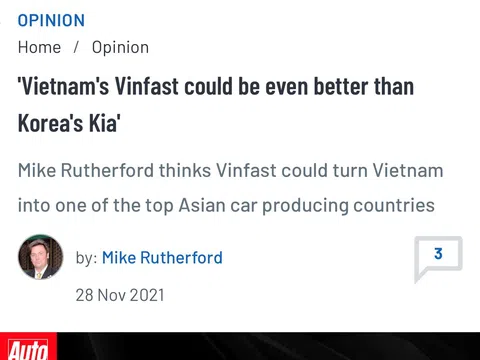Image resolution: width=480 pixels, height=360 pixels.
Task: Click the black banner beside the logo
Action: pos(268,346)
